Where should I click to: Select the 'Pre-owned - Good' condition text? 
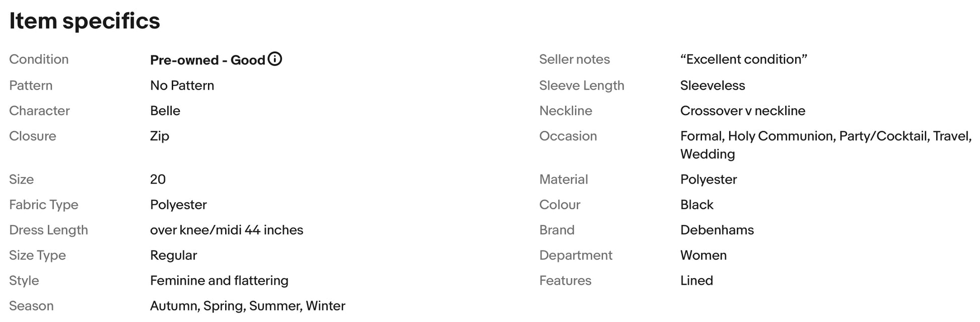207,60
